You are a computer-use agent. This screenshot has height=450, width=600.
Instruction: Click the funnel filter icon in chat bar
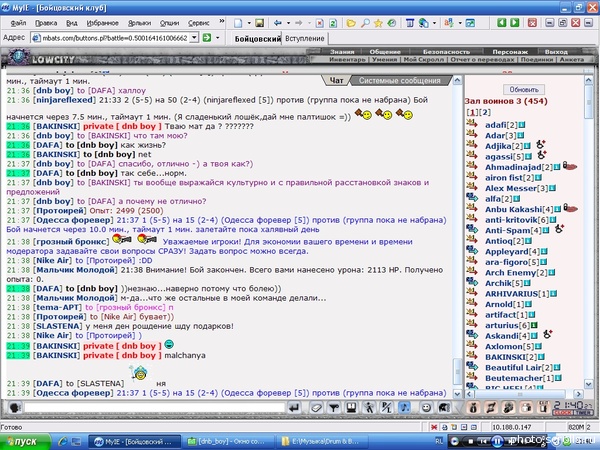334,408
